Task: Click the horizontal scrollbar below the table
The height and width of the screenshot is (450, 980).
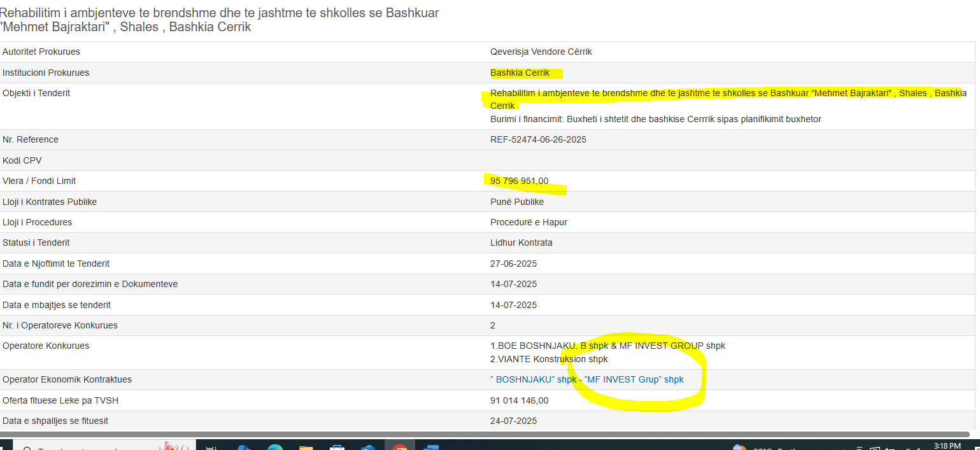Action: 446,434
